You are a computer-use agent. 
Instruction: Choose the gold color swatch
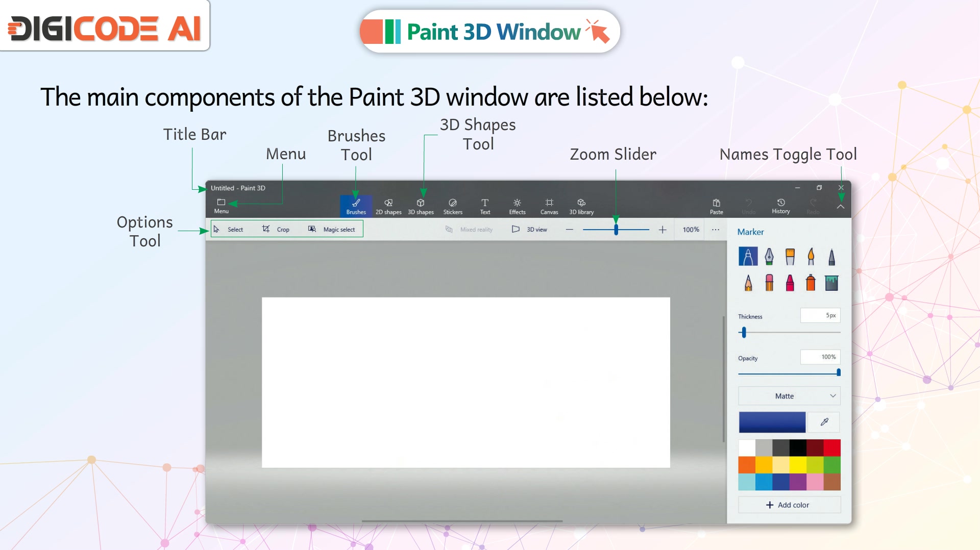click(x=764, y=465)
